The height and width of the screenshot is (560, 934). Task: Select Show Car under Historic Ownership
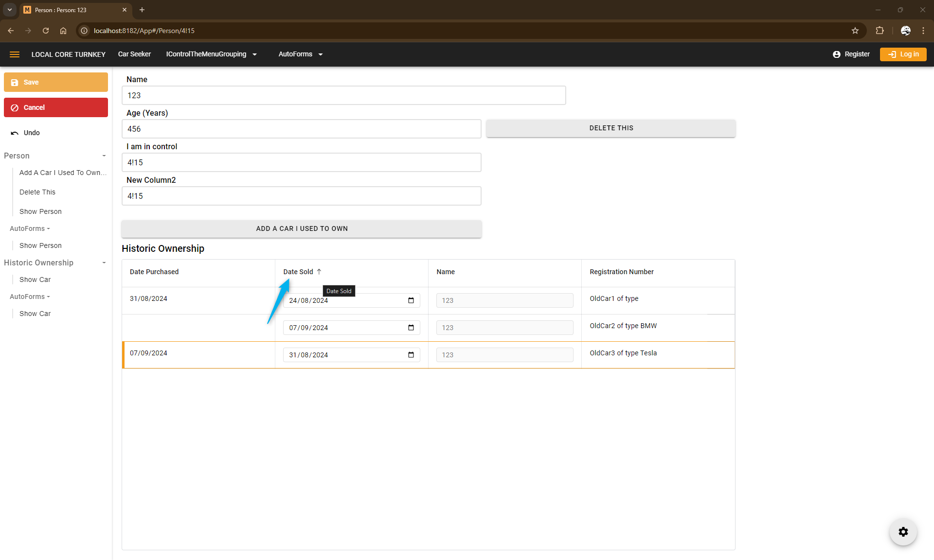tap(35, 280)
